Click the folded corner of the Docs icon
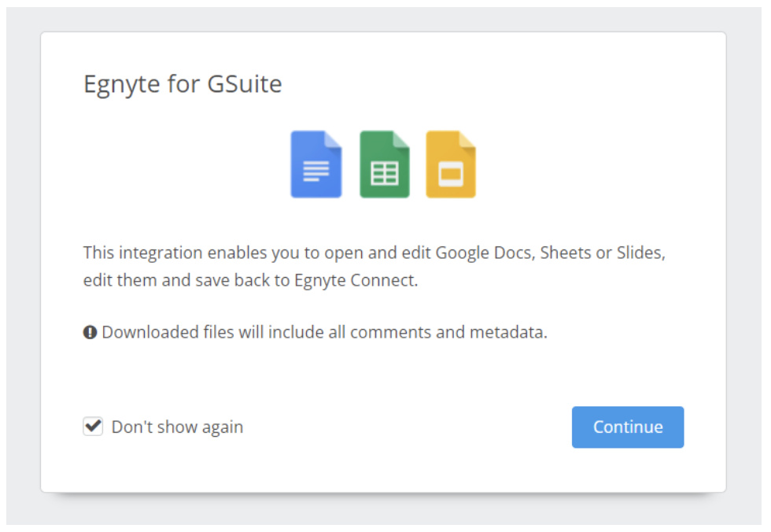 click(334, 139)
